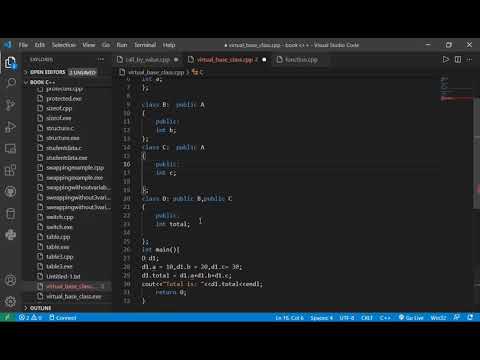Screen dimensions: 480x360
Task: Click unsaved dot on call_by_value.cpp tab
Action: coord(176,60)
